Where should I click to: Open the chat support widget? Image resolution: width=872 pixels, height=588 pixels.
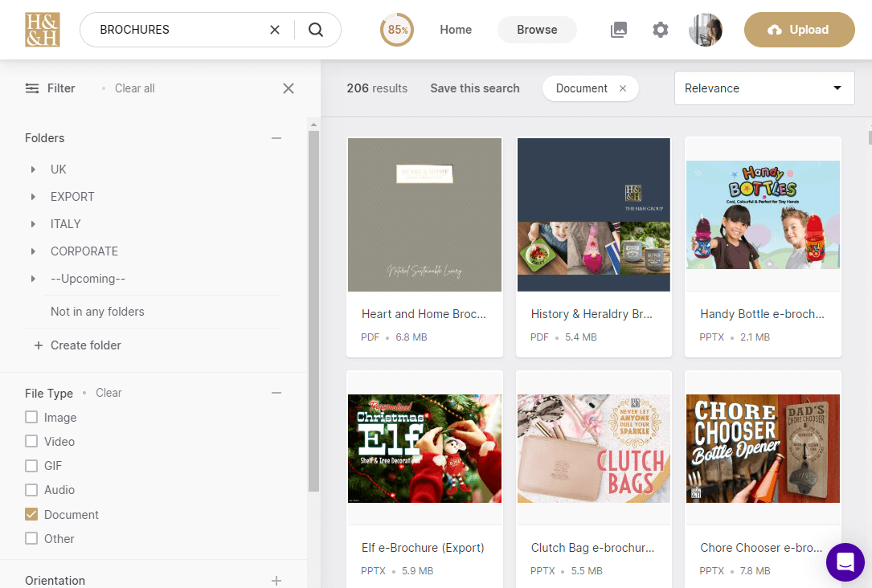coord(845,561)
